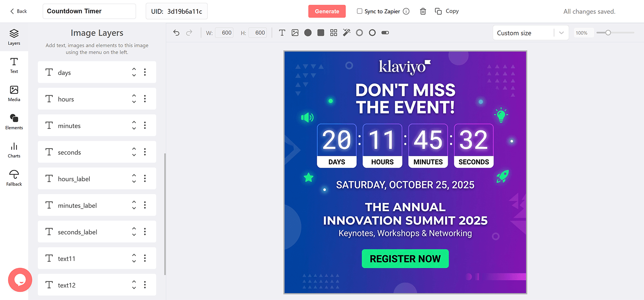Screen dimensions: 644x300
Task: Adjust the zoom slider handle
Action: (608, 33)
